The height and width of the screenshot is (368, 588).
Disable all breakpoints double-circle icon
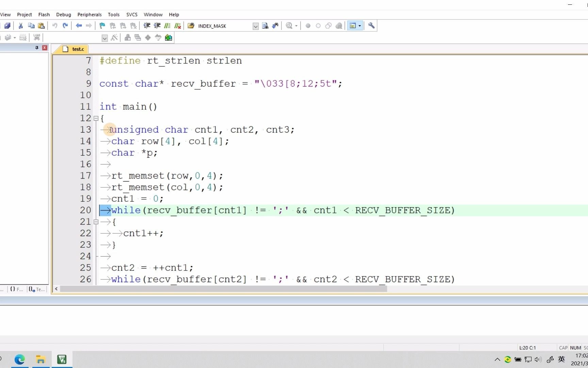pos(328,26)
